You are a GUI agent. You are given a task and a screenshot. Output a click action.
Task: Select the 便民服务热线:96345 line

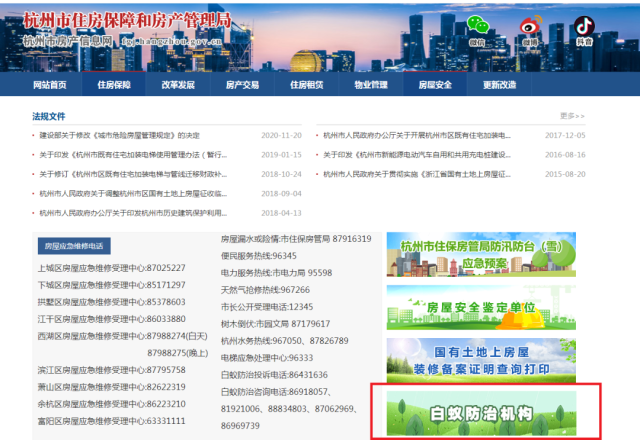[x=259, y=256]
